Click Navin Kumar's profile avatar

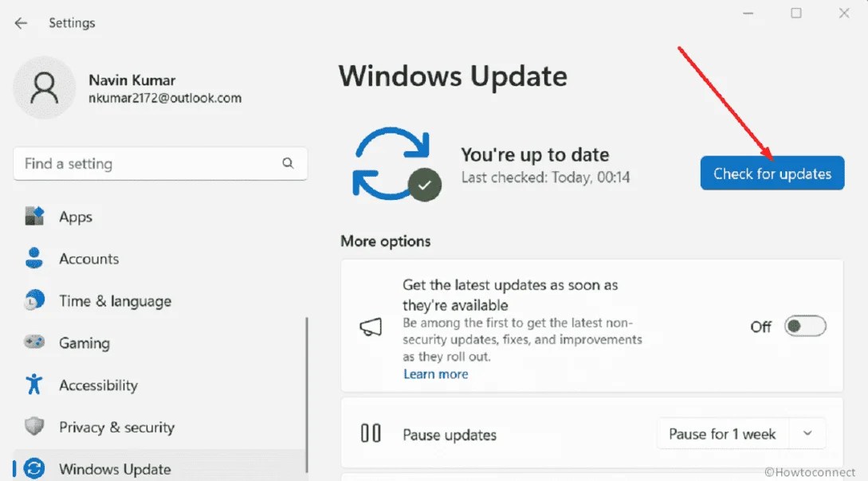pos(44,88)
